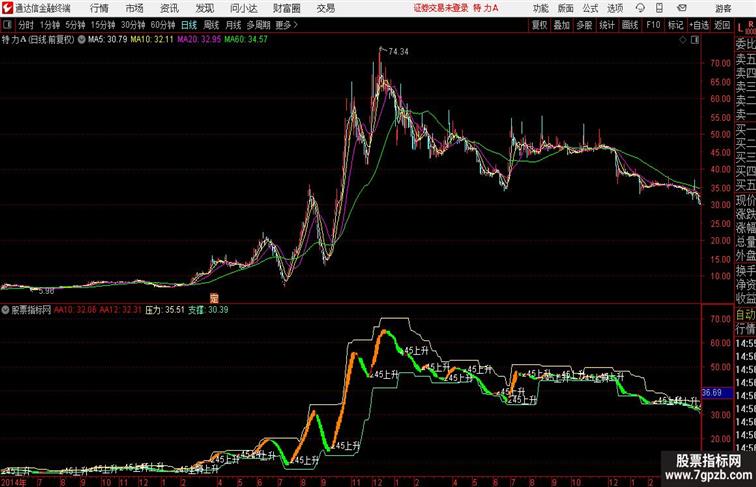Image resolution: width=756 pixels, height=487 pixels.
Task: Open the 选项 menu
Action: tap(615, 8)
